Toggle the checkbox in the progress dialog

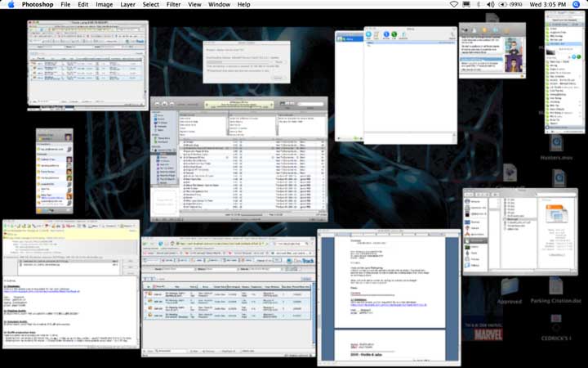click(209, 70)
